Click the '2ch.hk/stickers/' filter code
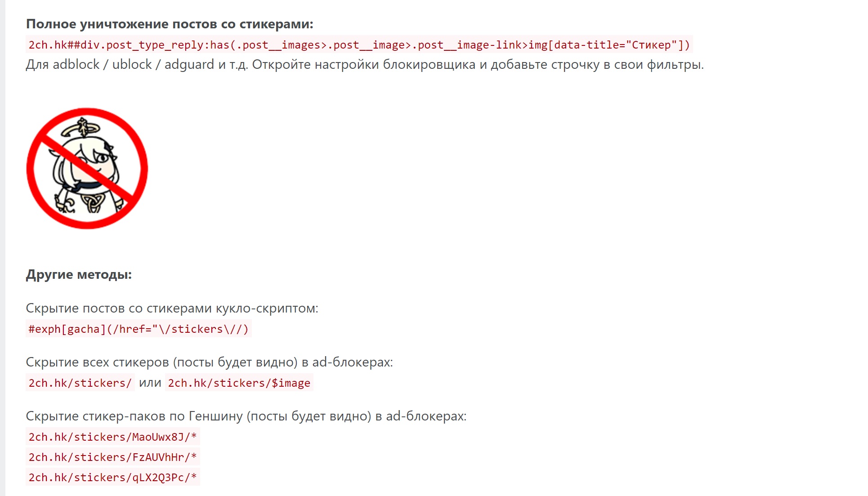Screen dimensions: 868x496 click(x=80, y=383)
